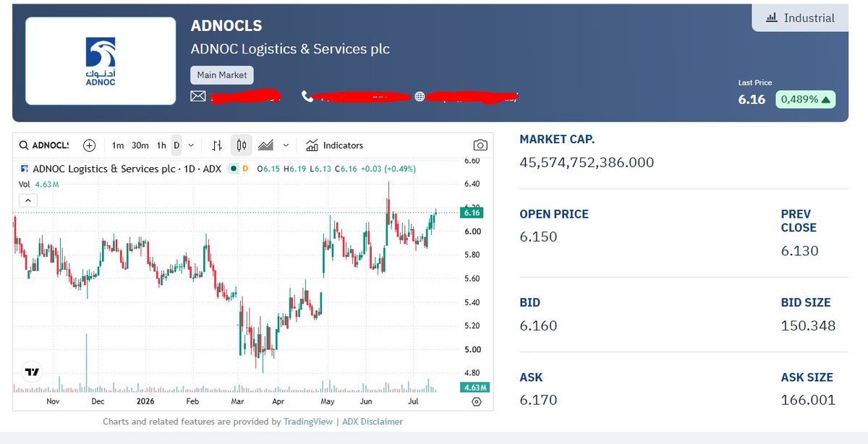
Task: Switch chart to 1h interval
Action: click(x=161, y=145)
